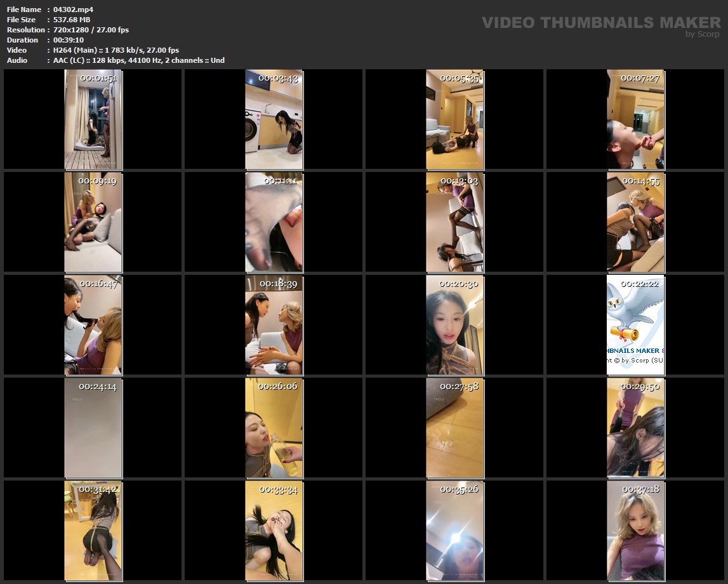Select the last thumbnail at 00:37:18

pyautogui.click(x=635, y=531)
